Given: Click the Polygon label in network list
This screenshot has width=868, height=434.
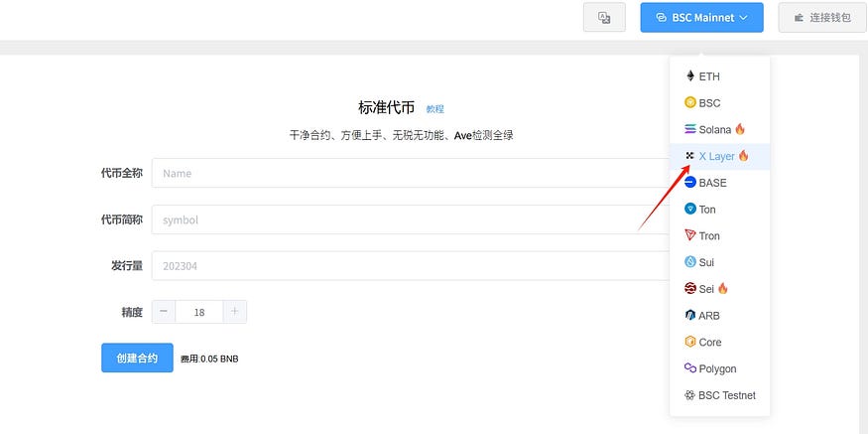Looking at the screenshot, I should [717, 368].
